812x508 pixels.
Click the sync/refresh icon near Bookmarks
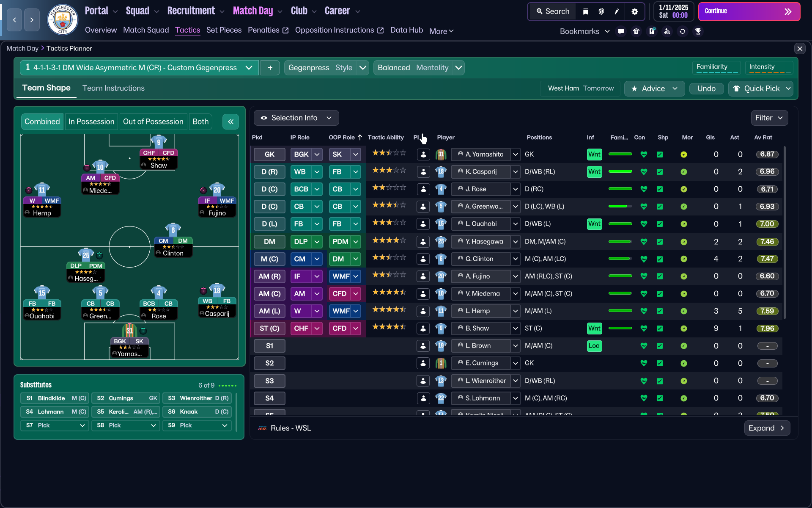[683, 31]
